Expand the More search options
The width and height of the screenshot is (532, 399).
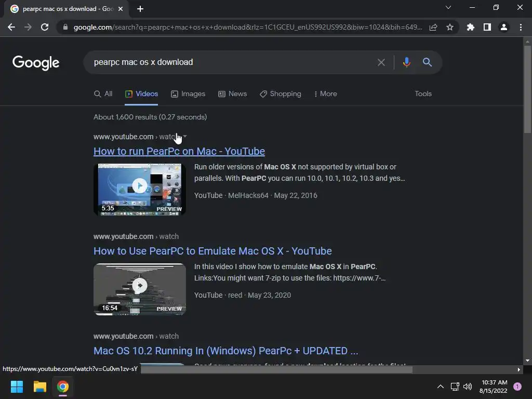click(x=325, y=94)
